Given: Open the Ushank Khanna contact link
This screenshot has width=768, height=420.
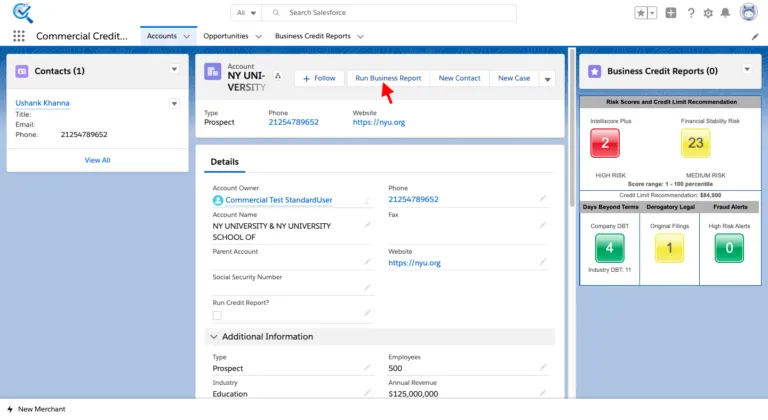Looking at the screenshot, I should click(x=42, y=103).
